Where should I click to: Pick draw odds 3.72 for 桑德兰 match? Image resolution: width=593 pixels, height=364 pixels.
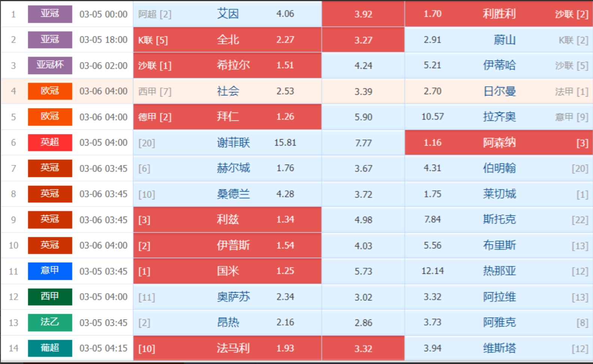point(363,194)
